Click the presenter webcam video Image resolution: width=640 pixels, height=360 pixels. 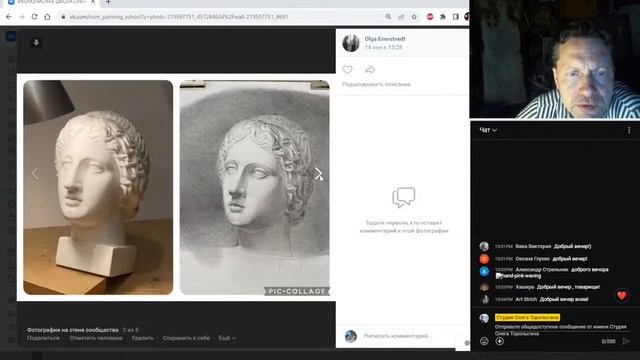point(555,59)
